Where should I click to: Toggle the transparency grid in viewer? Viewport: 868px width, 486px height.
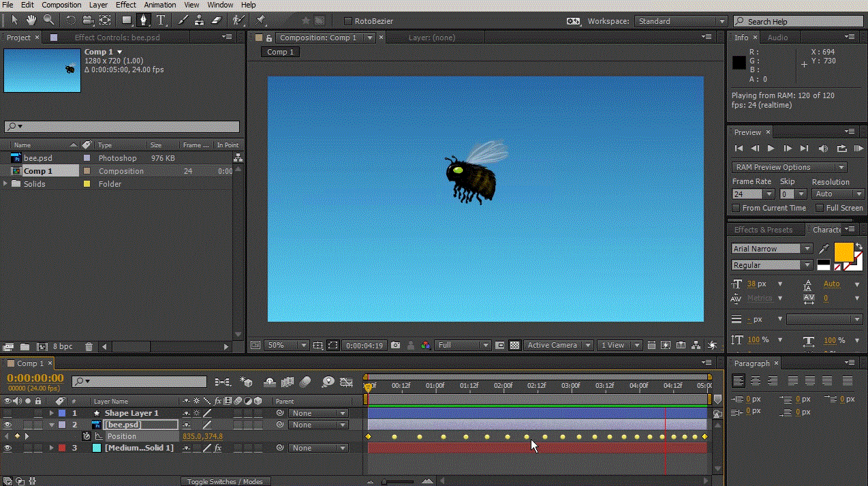[515, 346]
